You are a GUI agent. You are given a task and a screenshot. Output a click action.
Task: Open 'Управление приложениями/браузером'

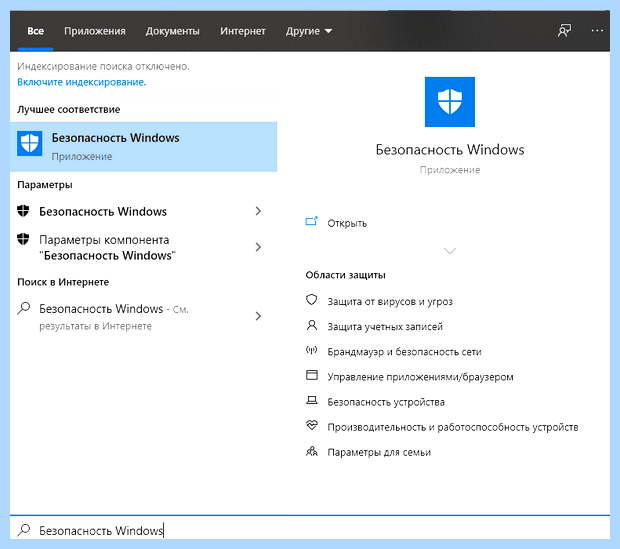(x=420, y=377)
